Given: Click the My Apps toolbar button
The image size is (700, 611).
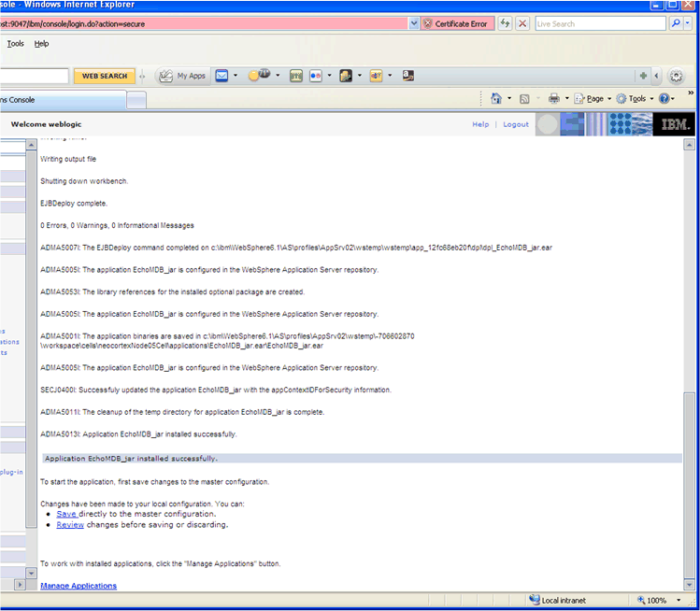Looking at the screenshot, I should pos(183,76).
